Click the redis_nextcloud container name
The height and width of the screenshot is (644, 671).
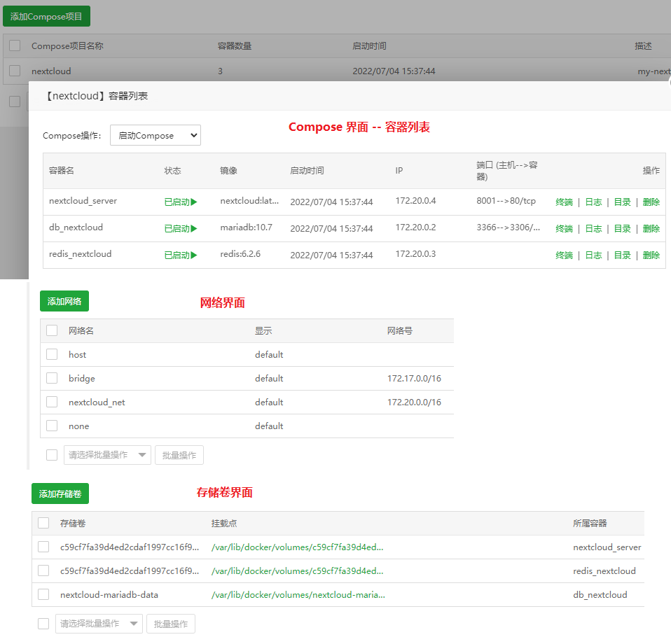(x=80, y=253)
